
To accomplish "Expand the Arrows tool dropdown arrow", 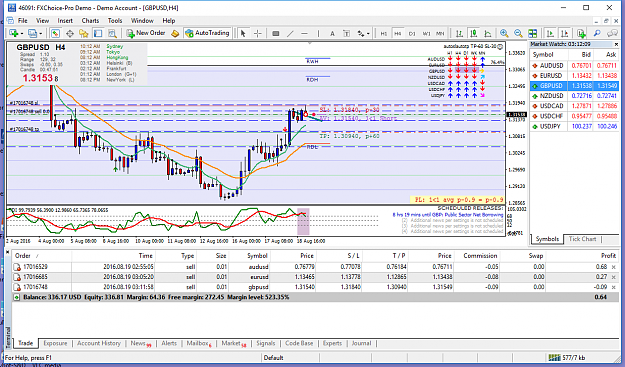I will pos(368,34).
